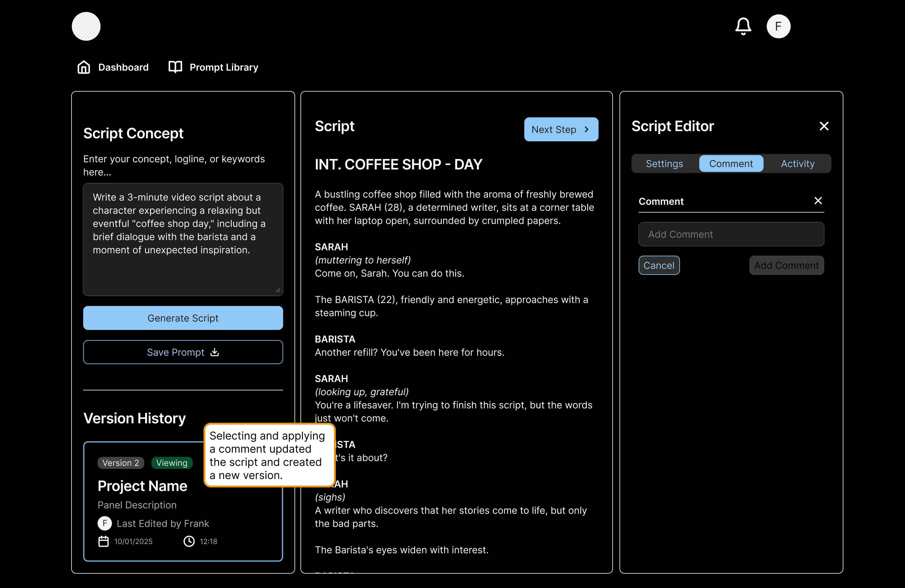The height and width of the screenshot is (588, 905).
Task: Focus the Add Comment input field
Action: click(x=731, y=234)
